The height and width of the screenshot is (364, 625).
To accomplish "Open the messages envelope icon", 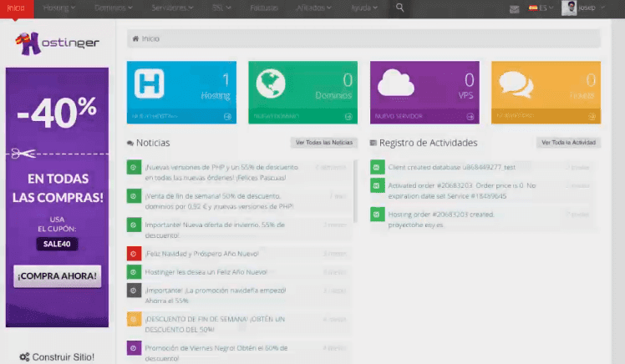I will 514,8.
